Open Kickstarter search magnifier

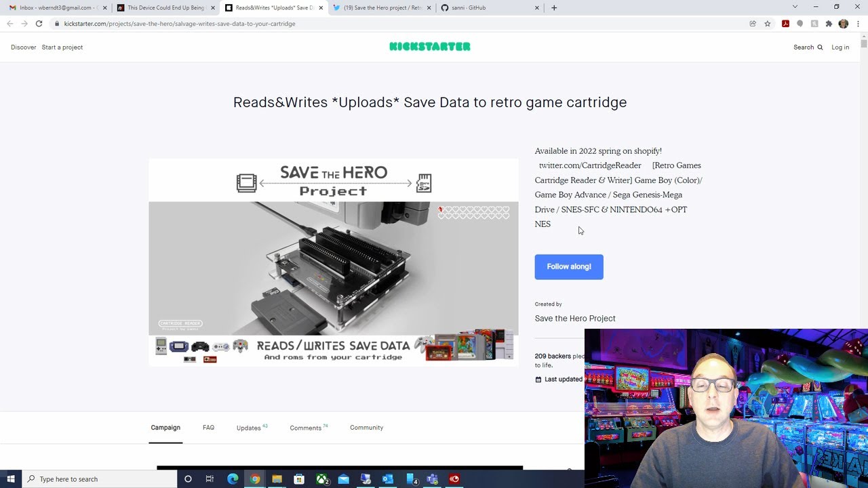820,47
